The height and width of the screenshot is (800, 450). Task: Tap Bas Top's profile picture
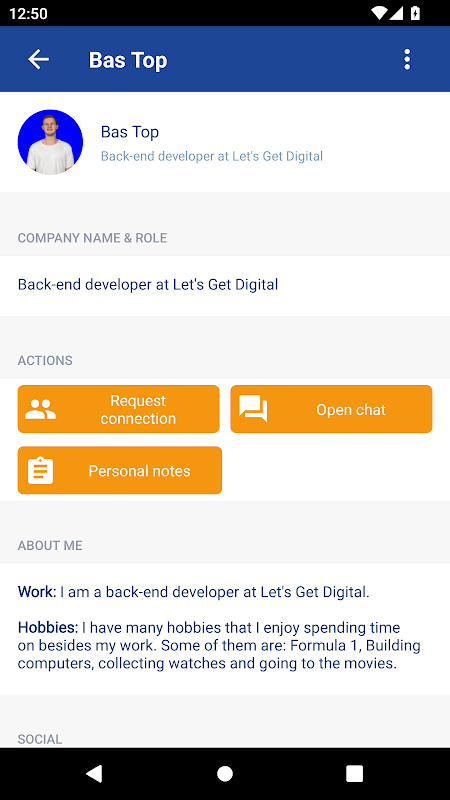50,142
